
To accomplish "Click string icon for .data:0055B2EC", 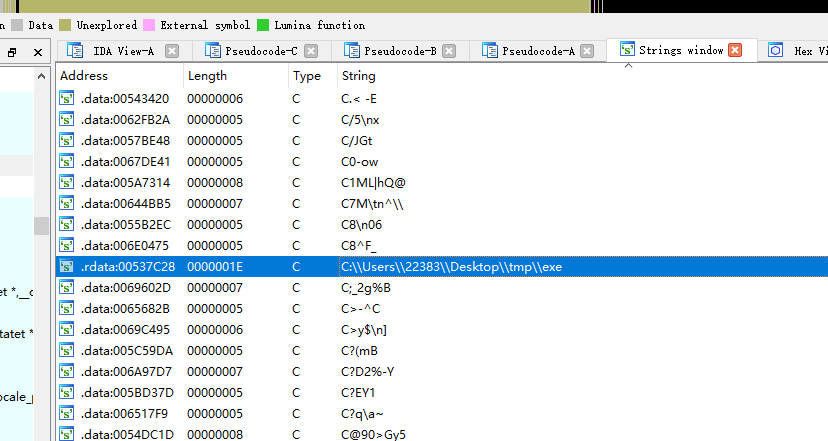I will (67, 224).
